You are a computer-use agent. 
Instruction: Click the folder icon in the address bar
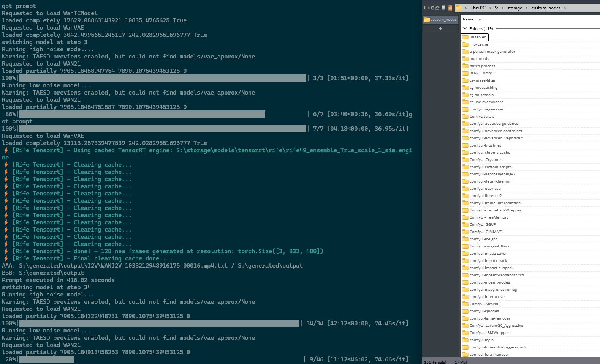tap(459, 8)
